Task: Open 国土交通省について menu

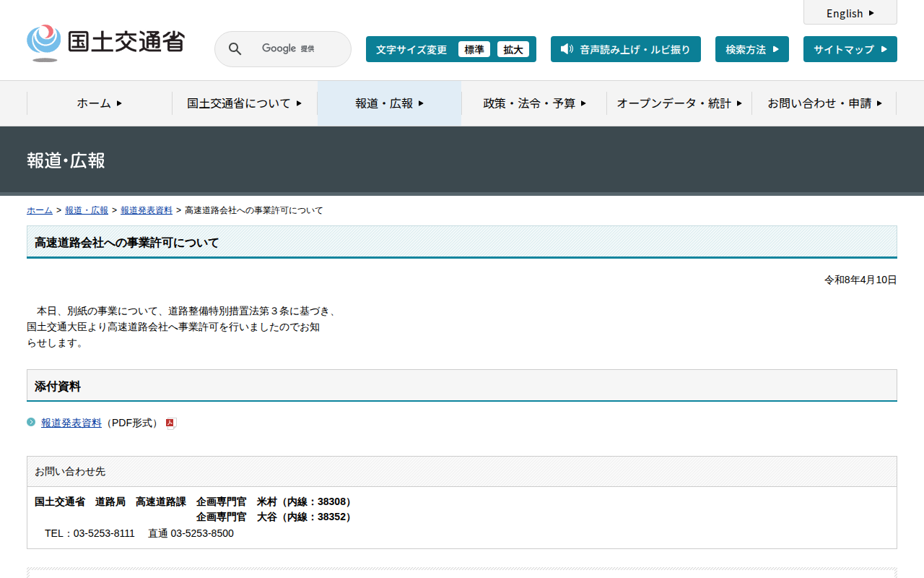Action: (x=245, y=103)
